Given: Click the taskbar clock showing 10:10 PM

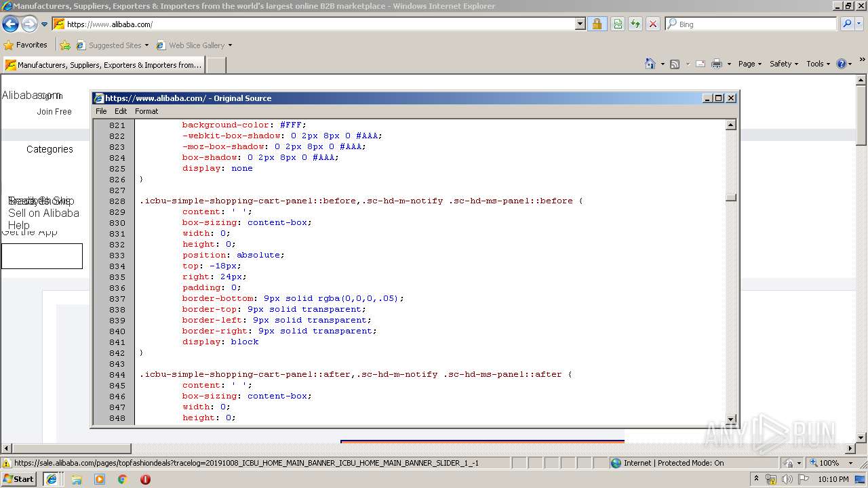Looking at the screenshot, I should 833,479.
